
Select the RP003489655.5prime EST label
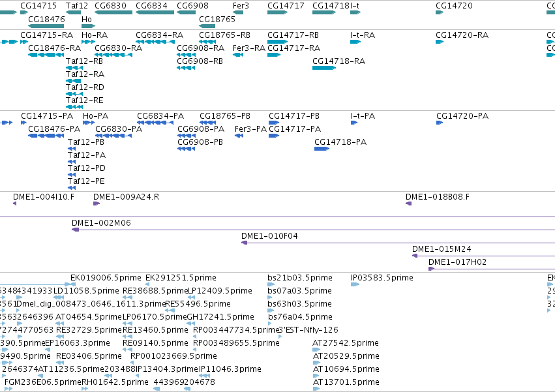(236, 343)
